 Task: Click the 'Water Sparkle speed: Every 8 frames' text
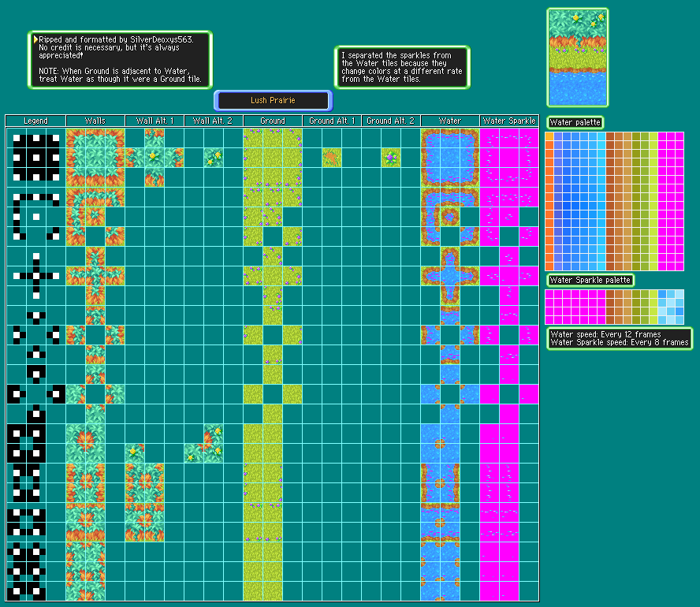pyautogui.click(x=620, y=342)
